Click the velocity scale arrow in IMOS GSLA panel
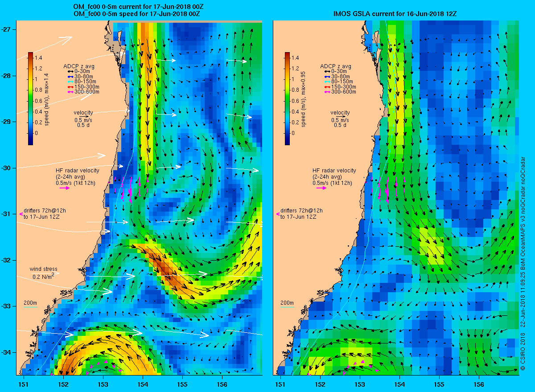The height and width of the screenshot is (392, 535). 341,117
